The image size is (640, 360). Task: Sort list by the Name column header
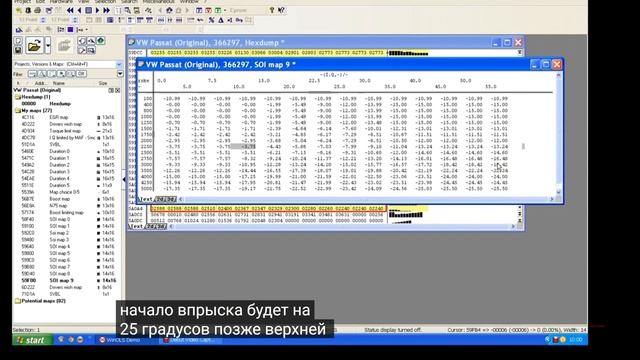click(x=59, y=83)
